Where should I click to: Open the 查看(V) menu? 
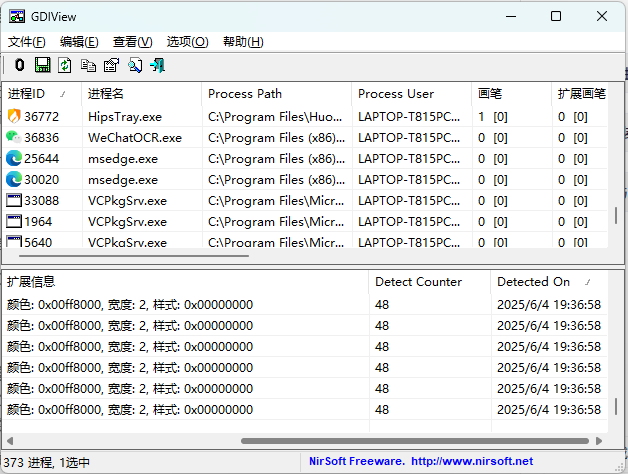pyautogui.click(x=133, y=42)
